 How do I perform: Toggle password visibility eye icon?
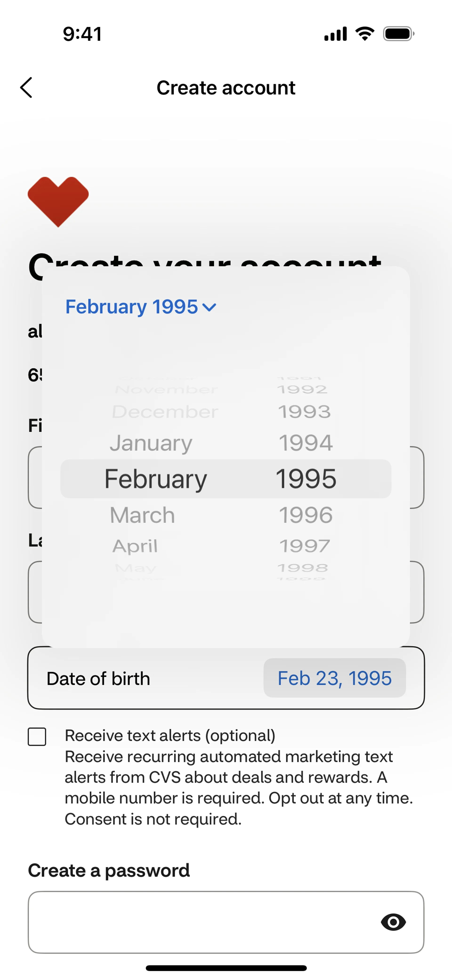click(x=393, y=922)
